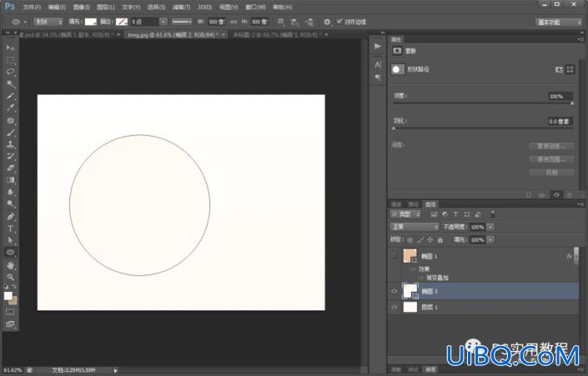Collapse the 椭圆 1 layer effects arrow

[576, 256]
